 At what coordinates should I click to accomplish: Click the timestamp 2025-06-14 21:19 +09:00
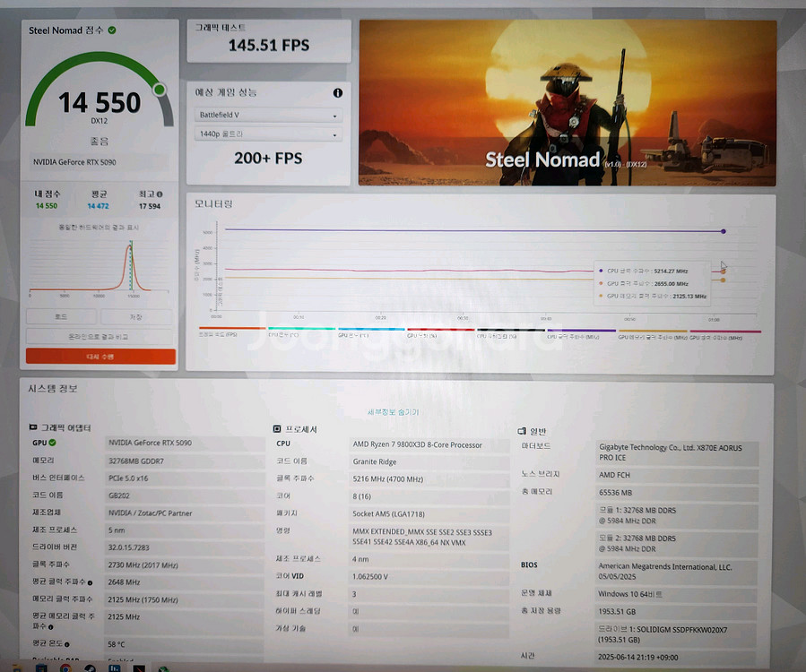638,658
